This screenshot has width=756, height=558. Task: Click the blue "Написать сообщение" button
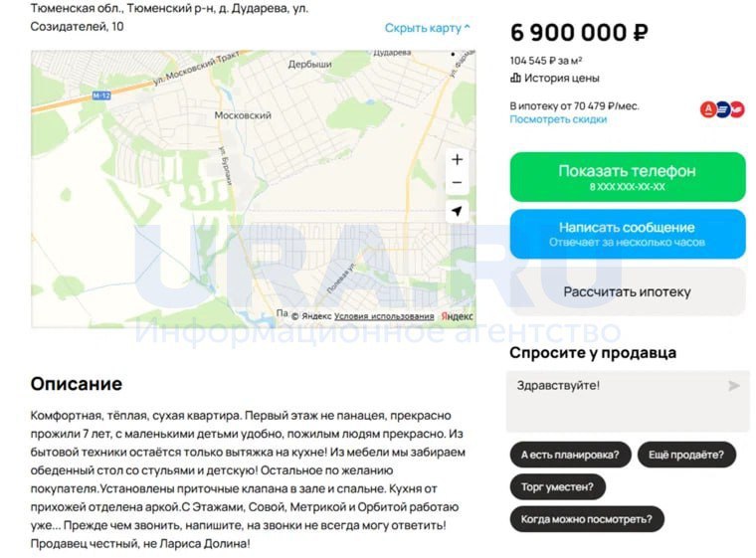(x=627, y=234)
